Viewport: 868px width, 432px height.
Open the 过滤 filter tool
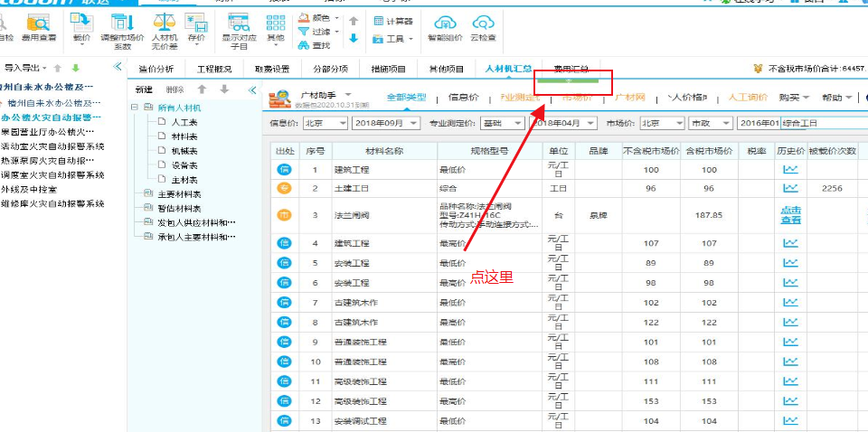318,32
